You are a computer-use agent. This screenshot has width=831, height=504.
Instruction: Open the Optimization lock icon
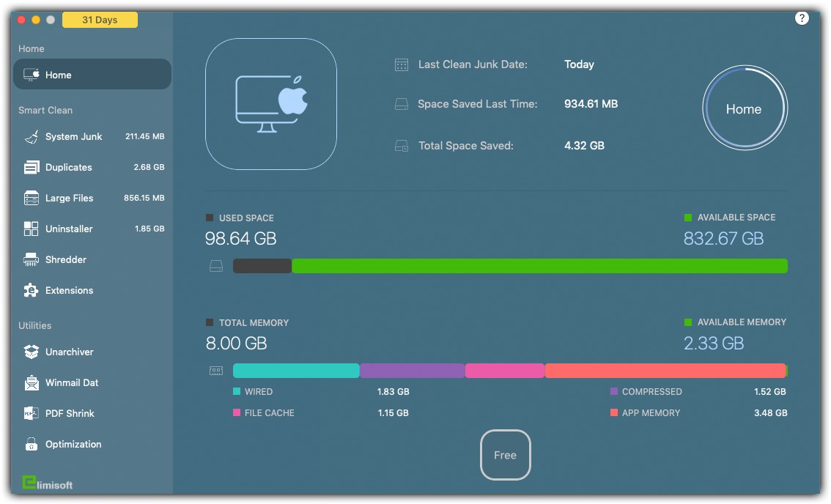32,445
